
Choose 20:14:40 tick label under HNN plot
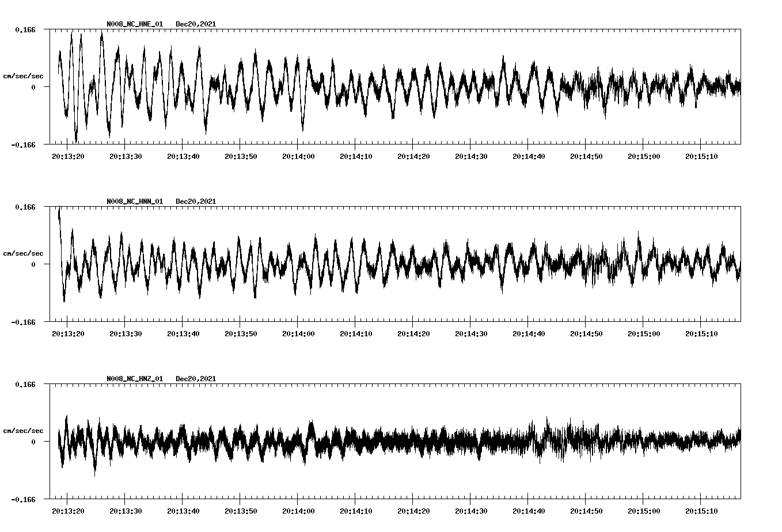click(529, 334)
